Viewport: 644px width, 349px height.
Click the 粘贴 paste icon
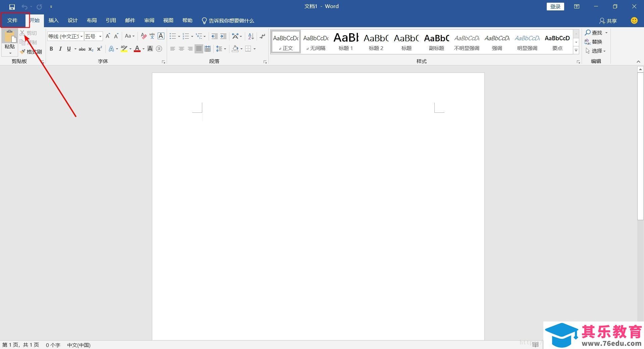(x=10, y=36)
